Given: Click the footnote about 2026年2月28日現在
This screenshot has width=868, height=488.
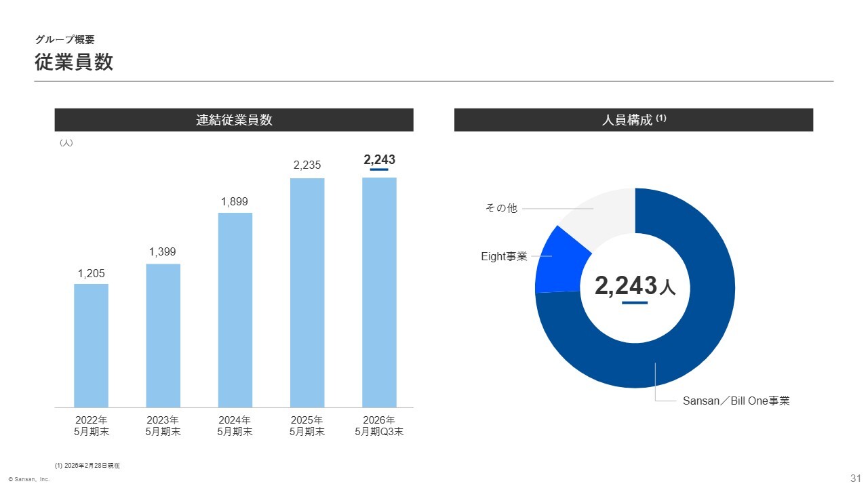Looking at the screenshot, I should tap(87, 466).
